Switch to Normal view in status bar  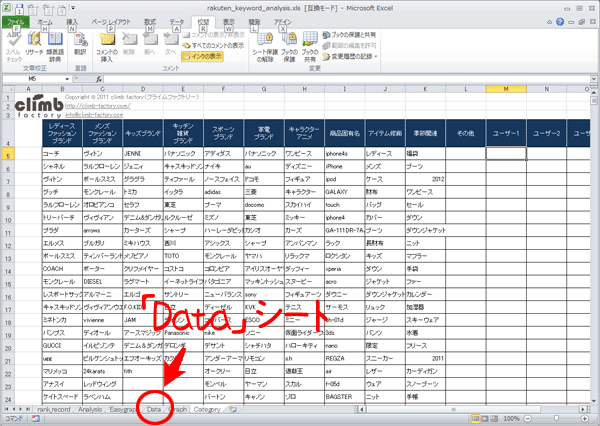click(x=476, y=418)
